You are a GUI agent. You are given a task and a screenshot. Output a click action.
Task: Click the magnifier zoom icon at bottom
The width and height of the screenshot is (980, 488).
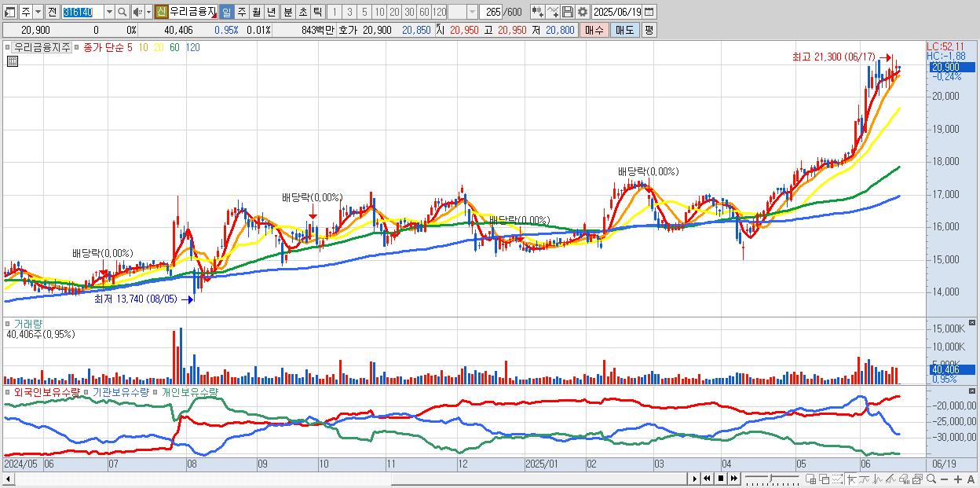point(931,479)
